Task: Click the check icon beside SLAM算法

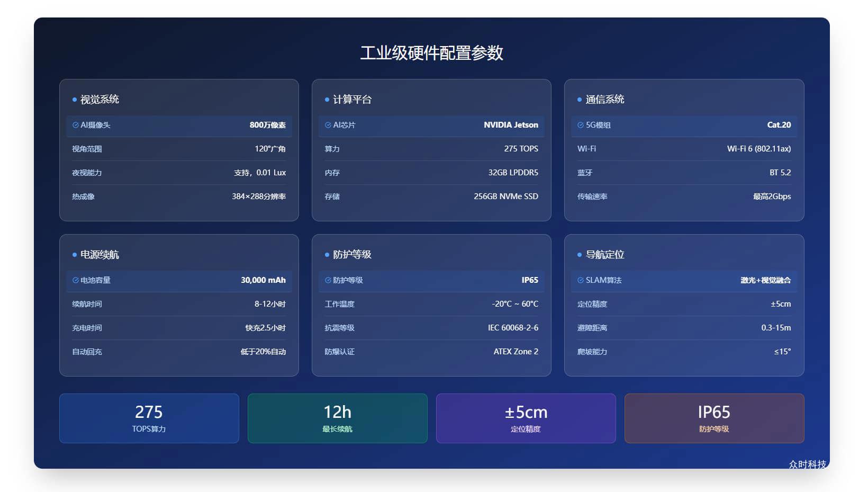Action: [x=581, y=280]
